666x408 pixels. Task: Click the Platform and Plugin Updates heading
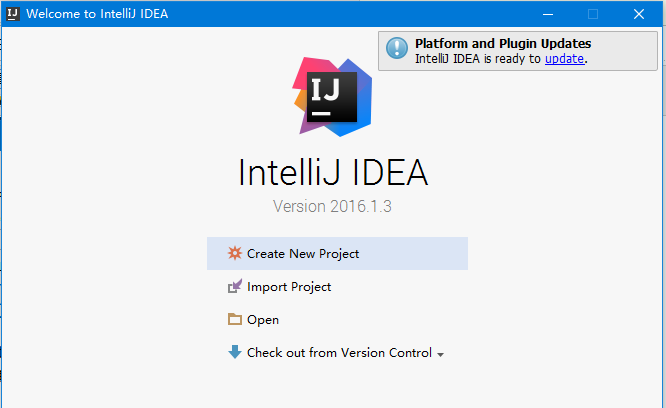tap(503, 43)
